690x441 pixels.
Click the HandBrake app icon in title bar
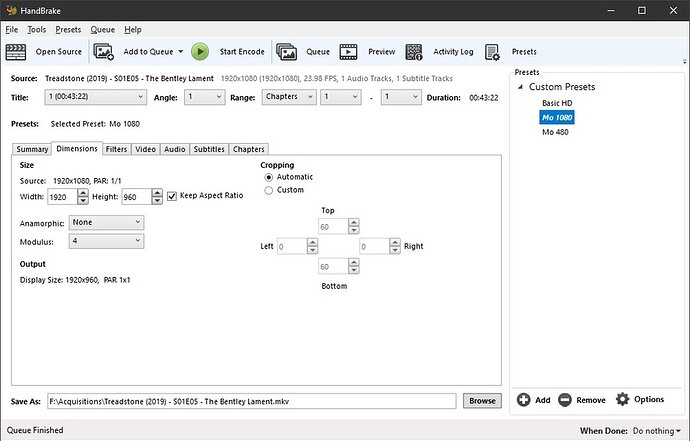coord(11,10)
